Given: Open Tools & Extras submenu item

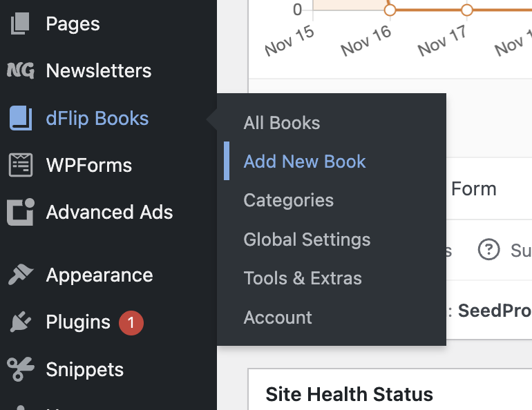Looking at the screenshot, I should pyautogui.click(x=303, y=278).
